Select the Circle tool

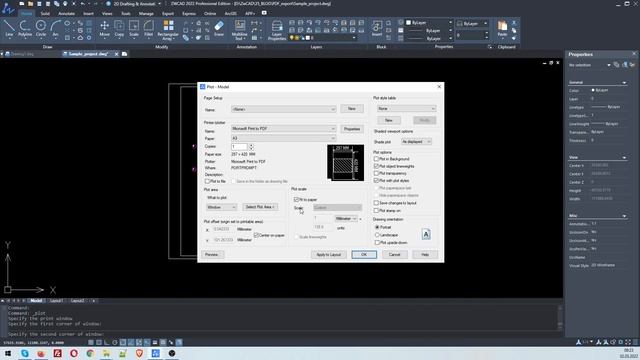click(x=41, y=29)
